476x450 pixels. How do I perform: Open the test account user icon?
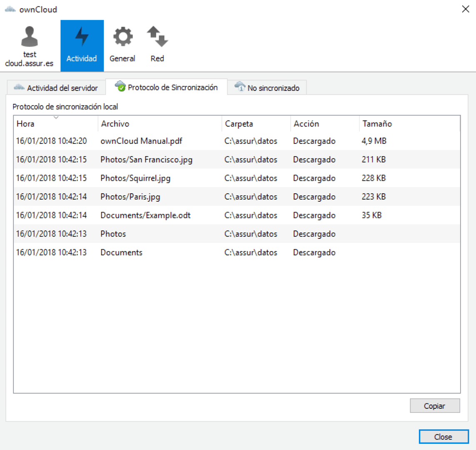pyautogui.click(x=29, y=37)
